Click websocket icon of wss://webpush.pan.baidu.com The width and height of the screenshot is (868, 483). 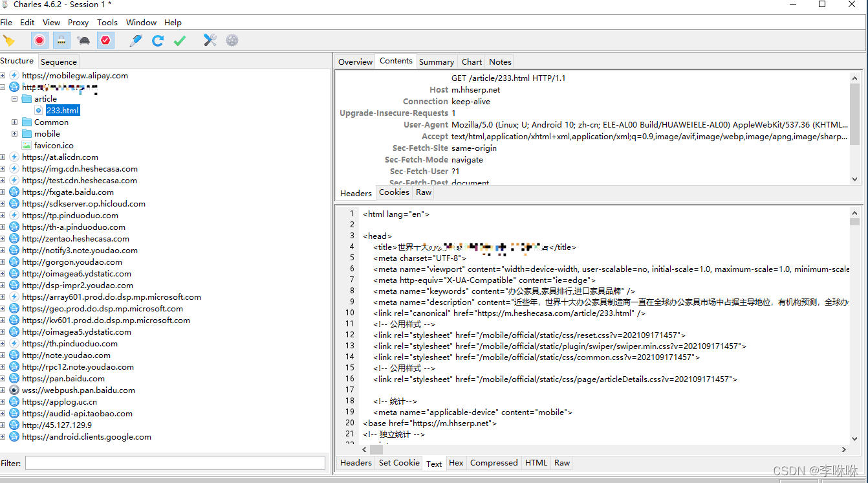point(14,390)
